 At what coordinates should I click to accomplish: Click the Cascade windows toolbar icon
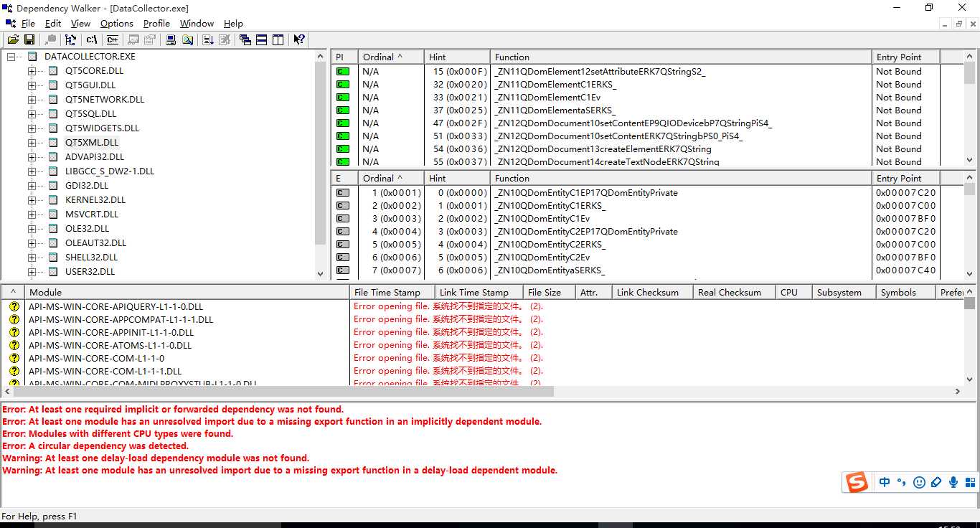[245, 39]
